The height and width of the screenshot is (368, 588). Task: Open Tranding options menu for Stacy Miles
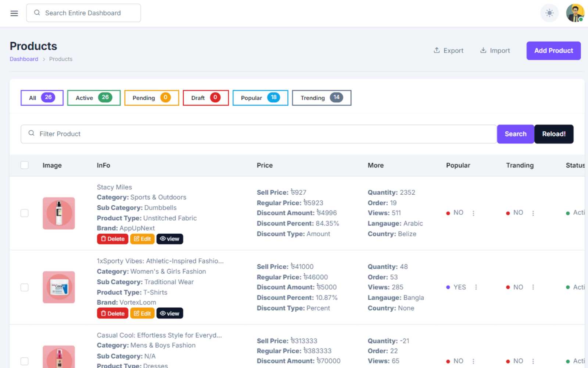(533, 213)
